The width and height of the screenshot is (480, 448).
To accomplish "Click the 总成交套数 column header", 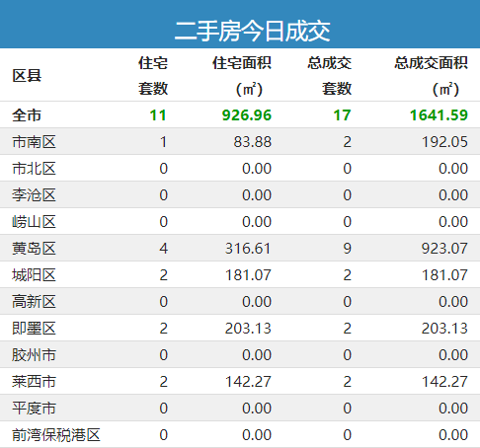I will (330, 76).
